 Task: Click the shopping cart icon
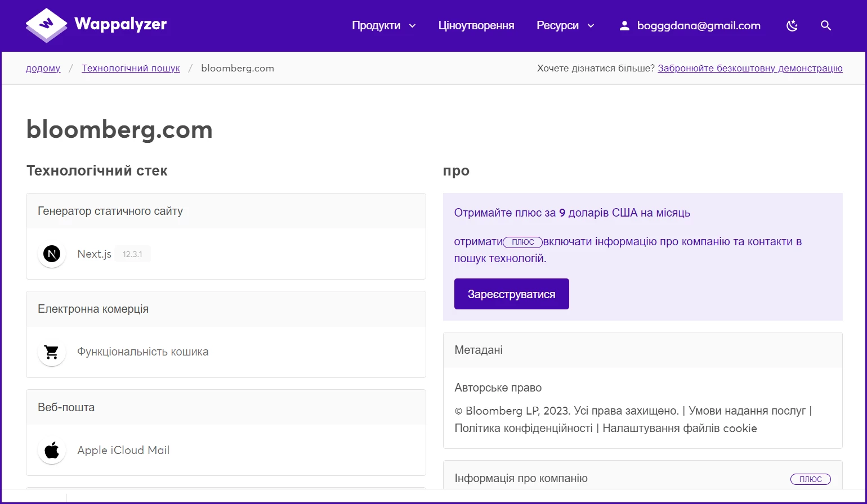[x=52, y=352]
